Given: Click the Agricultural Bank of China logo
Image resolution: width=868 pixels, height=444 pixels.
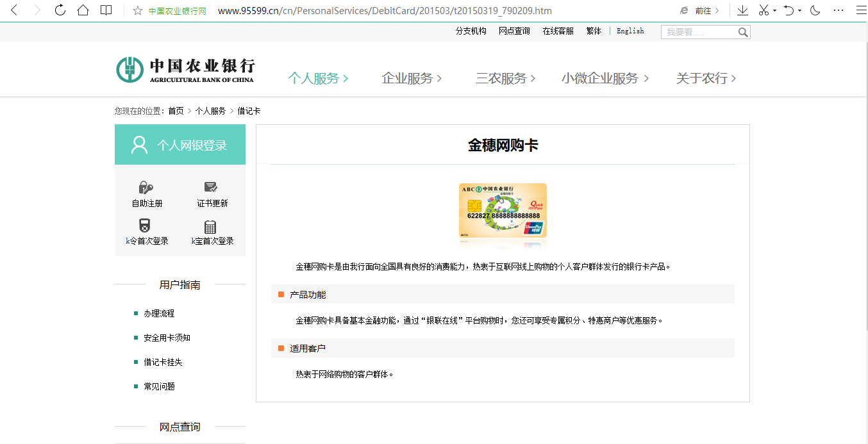Looking at the screenshot, I should coord(185,70).
